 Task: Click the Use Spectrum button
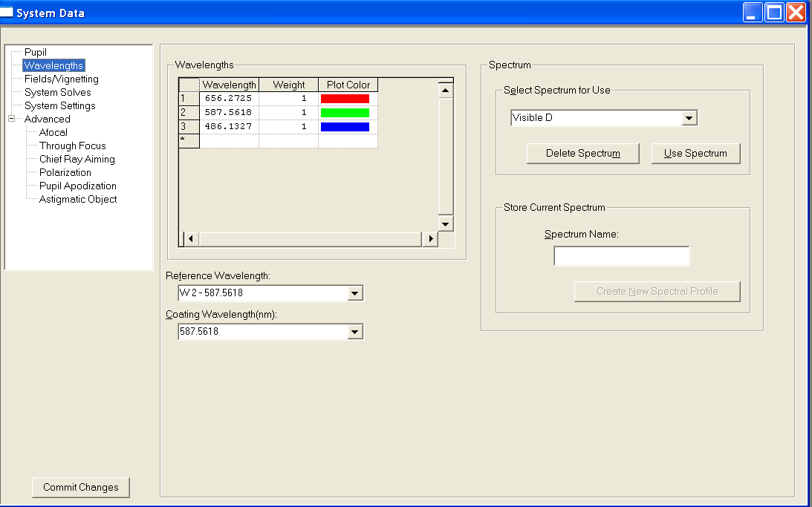(x=695, y=154)
